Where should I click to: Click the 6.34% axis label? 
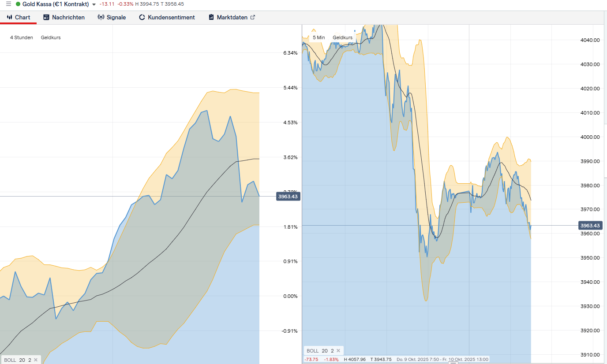[290, 53]
